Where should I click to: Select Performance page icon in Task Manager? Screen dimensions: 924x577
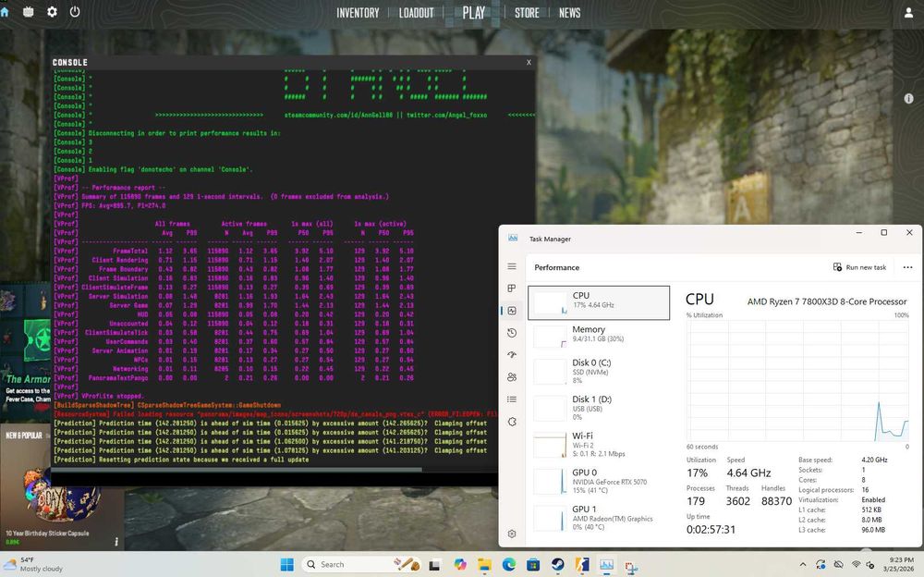[512, 311]
